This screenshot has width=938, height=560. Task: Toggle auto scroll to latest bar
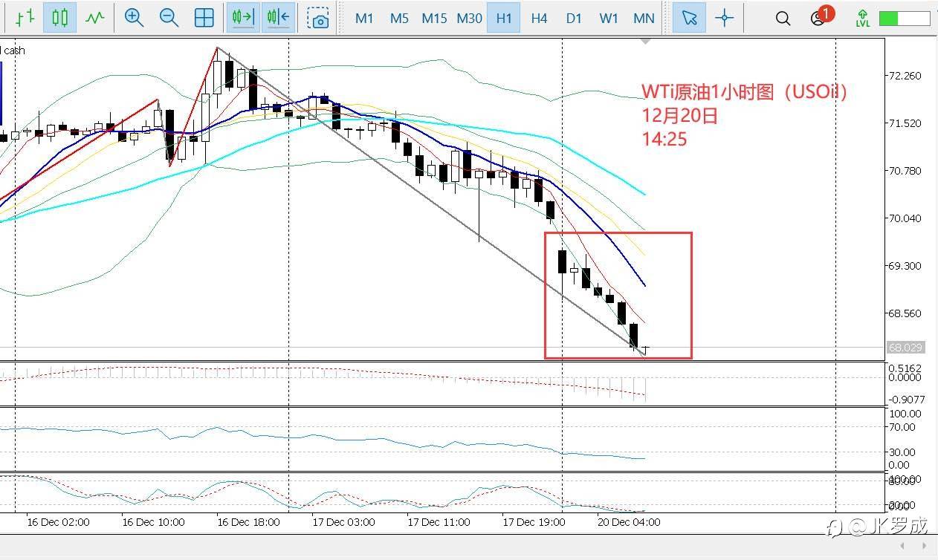243,18
